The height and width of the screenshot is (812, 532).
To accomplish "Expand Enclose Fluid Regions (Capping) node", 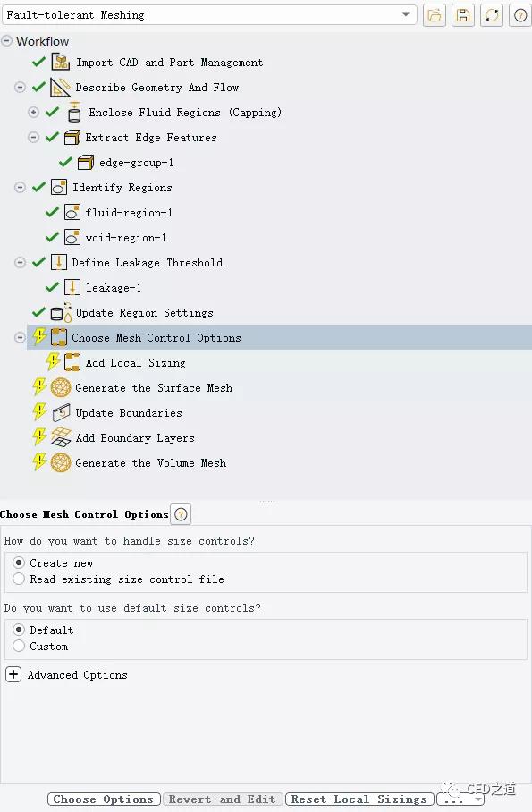I will click(x=33, y=112).
